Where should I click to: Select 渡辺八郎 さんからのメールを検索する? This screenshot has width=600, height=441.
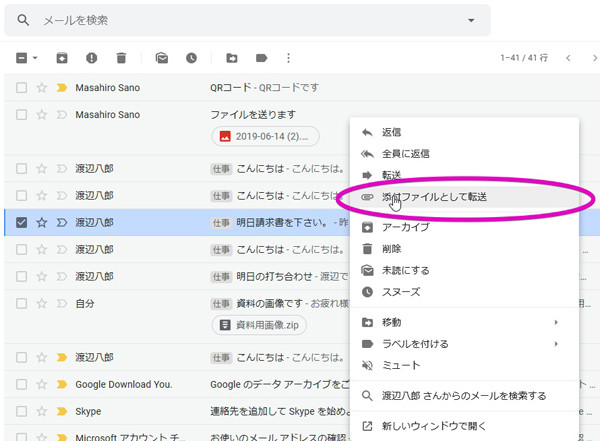click(464, 396)
